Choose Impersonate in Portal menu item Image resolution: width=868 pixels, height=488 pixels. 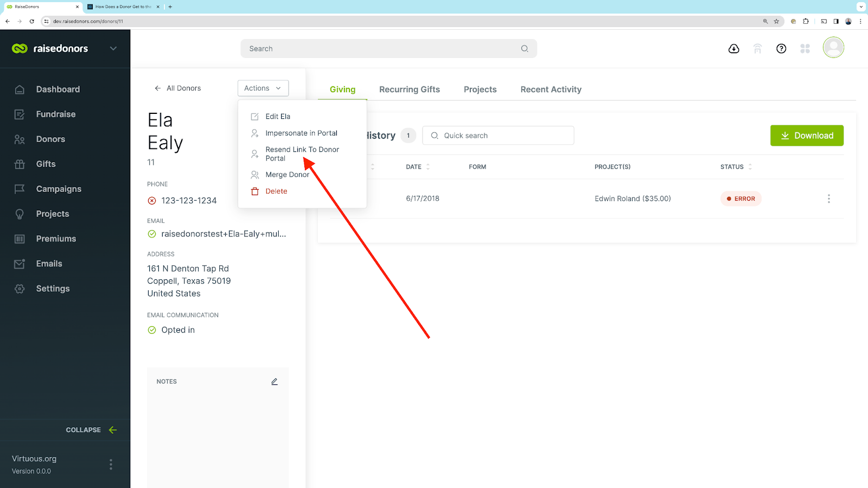pyautogui.click(x=301, y=133)
